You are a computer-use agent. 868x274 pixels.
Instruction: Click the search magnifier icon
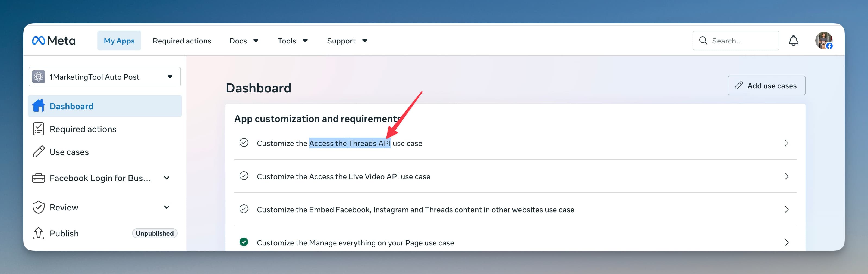click(703, 41)
